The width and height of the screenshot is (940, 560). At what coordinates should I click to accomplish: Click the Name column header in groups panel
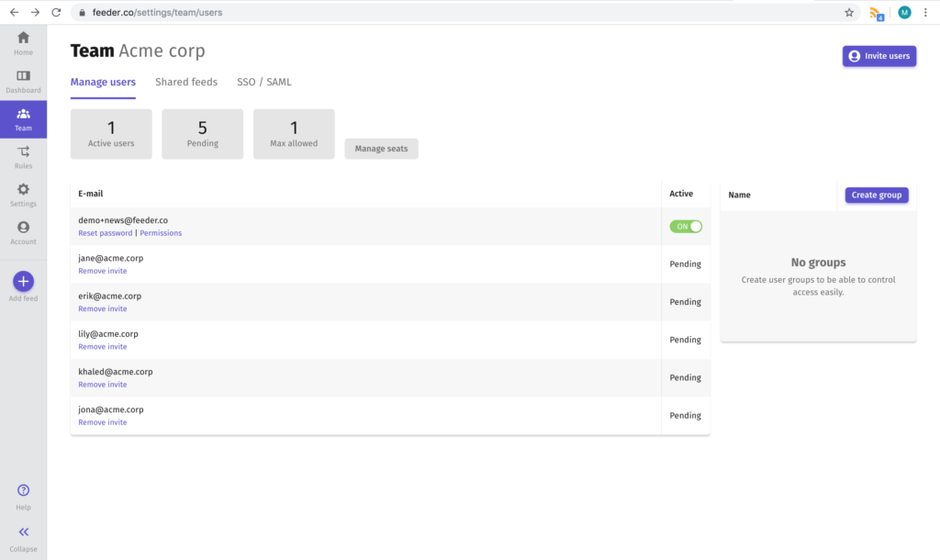pos(739,195)
